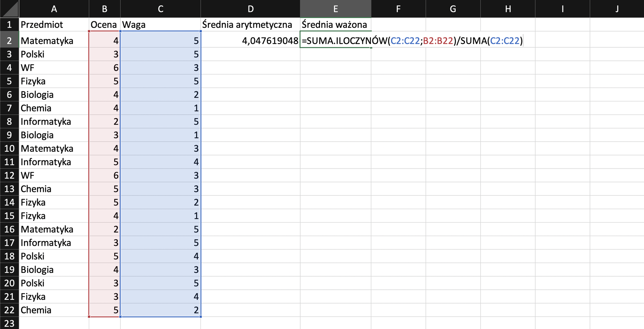
Task: Select empty cell F2 beside the formula
Action: (x=398, y=41)
